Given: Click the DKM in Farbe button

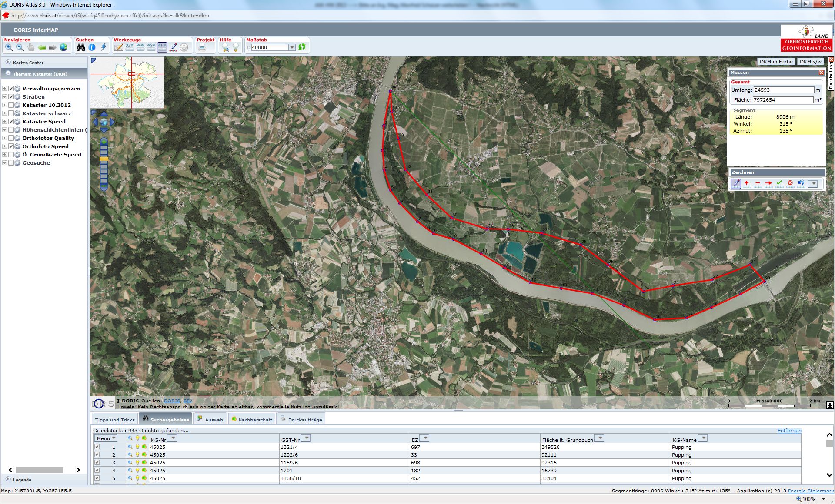Looking at the screenshot, I should coord(776,62).
